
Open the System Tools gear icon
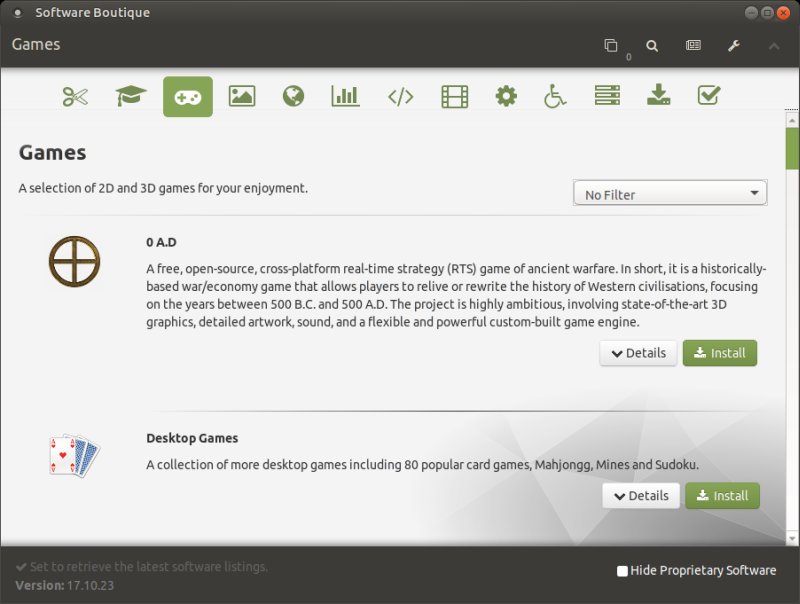[506, 96]
